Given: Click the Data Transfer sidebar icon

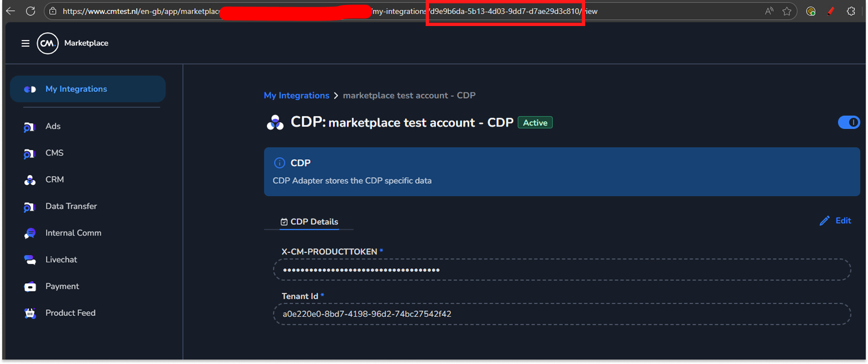Looking at the screenshot, I should pyautogui.click(x=30, y=206).
